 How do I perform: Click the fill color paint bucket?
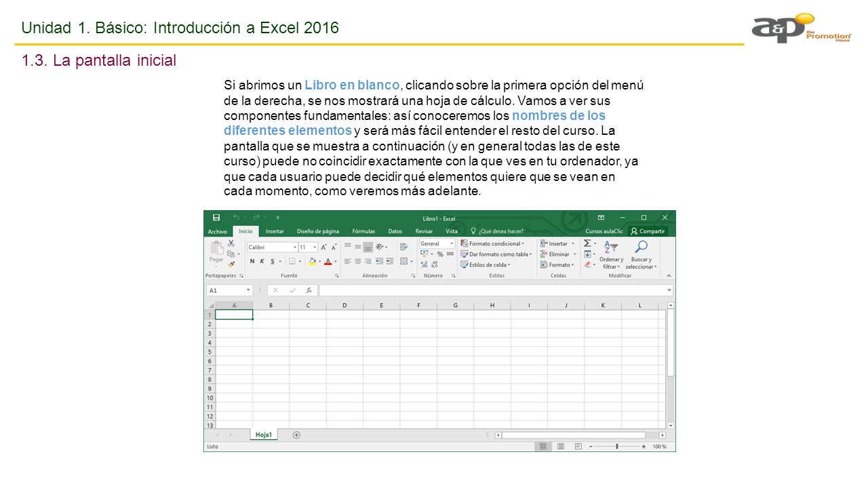click(312, 261)
